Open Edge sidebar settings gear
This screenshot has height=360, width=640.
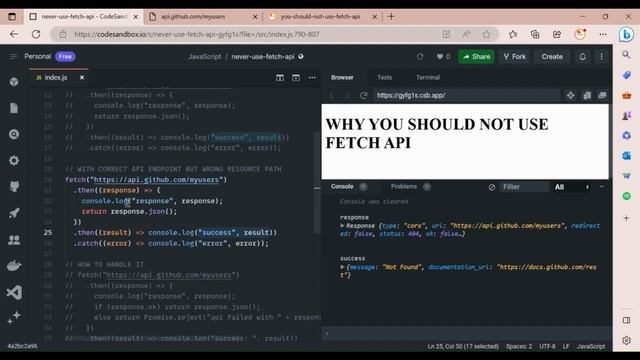coord(627,340)
